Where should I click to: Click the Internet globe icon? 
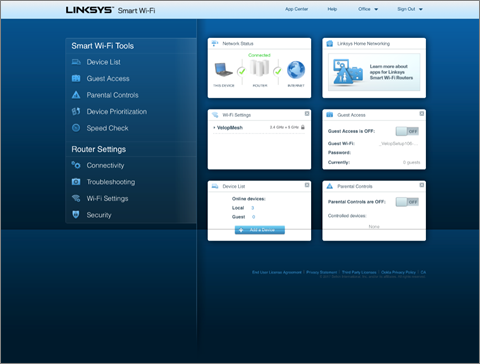click(x=296, y=70)
